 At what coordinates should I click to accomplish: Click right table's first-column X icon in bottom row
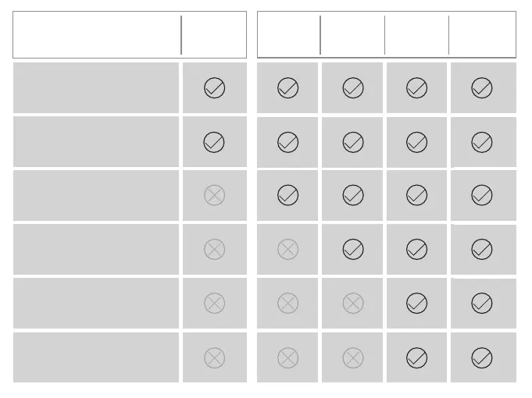point(288,358)
